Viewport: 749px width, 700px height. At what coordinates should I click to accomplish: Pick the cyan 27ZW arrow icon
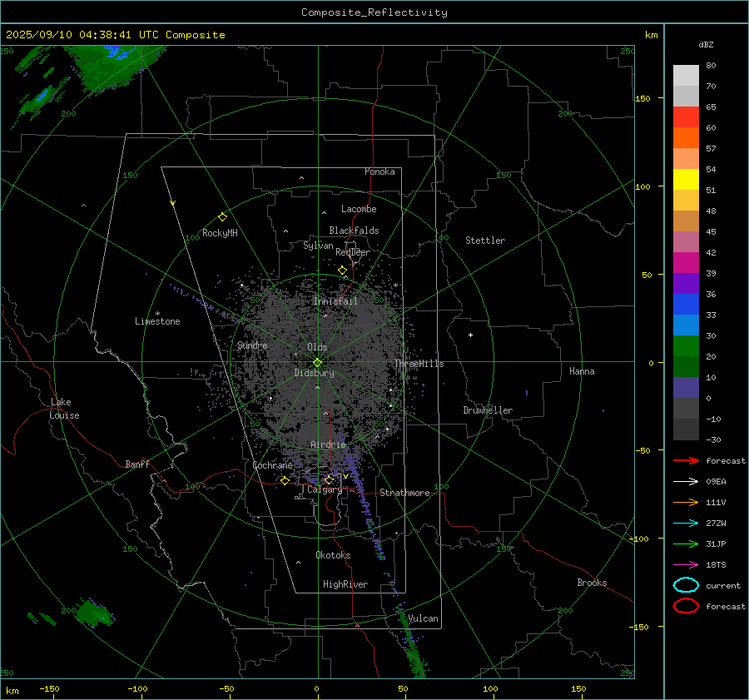[x=686, y=524]
